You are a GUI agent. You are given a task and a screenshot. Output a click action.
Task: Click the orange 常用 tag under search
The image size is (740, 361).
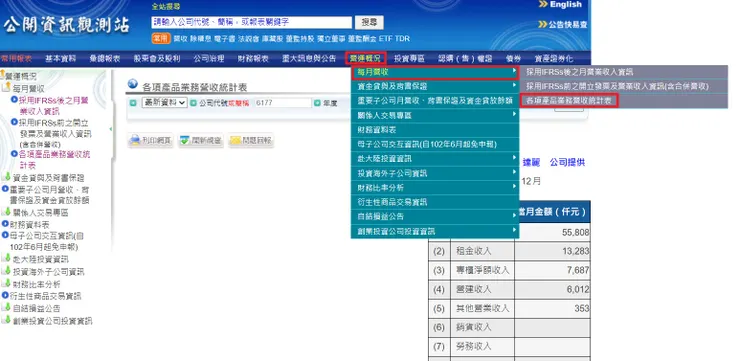click(x=161, y=38)
